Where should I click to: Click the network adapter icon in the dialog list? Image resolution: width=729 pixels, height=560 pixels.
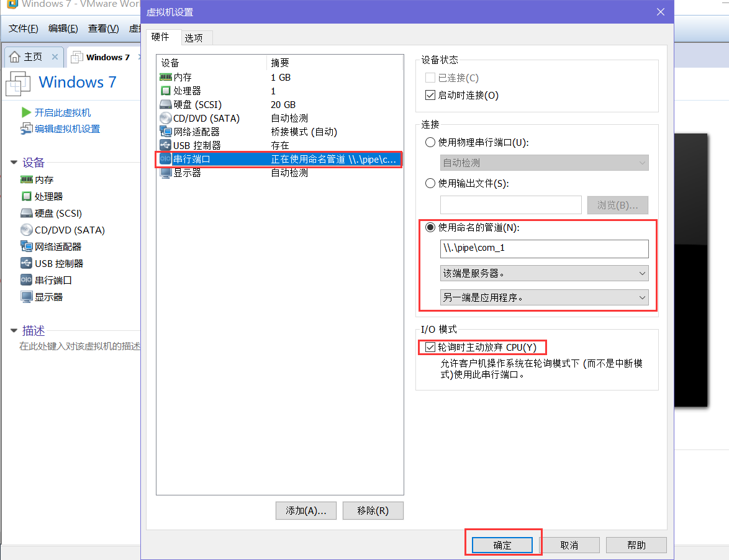coord(166,132)
